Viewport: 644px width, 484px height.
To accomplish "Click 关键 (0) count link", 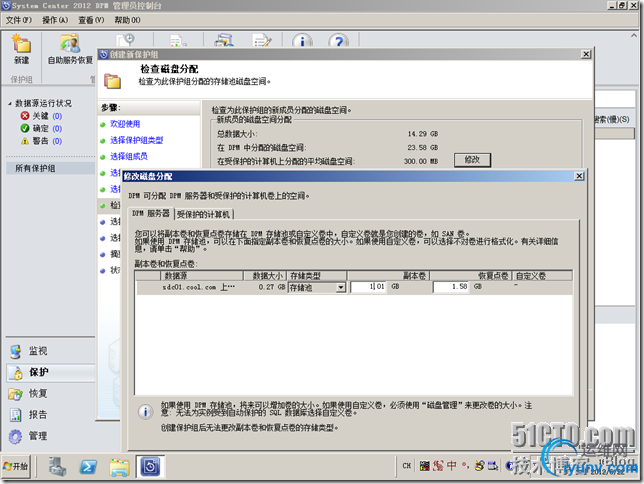I will point(57,116).
